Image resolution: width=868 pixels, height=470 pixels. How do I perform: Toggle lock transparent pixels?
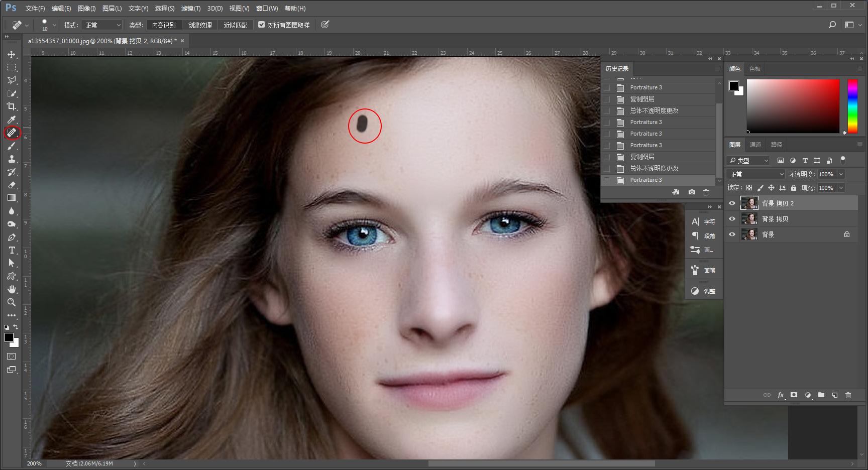tap(749, 188)
